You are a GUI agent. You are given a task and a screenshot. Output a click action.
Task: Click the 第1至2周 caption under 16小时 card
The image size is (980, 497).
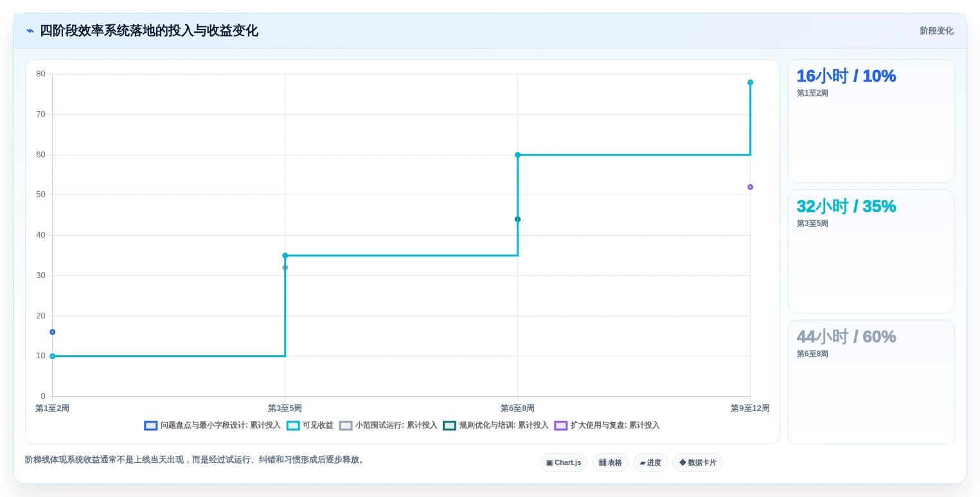tap(812, 93)
